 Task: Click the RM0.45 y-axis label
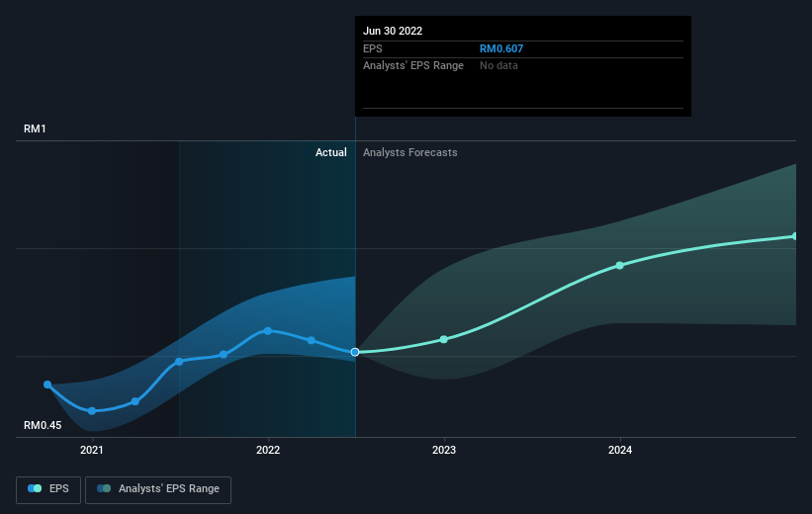tap(43, 425)
